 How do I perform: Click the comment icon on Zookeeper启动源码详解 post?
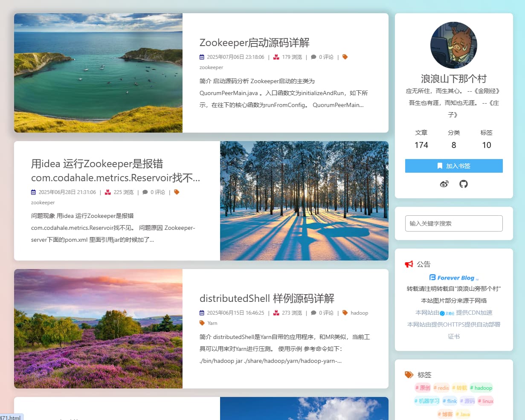tap(313, 57)
